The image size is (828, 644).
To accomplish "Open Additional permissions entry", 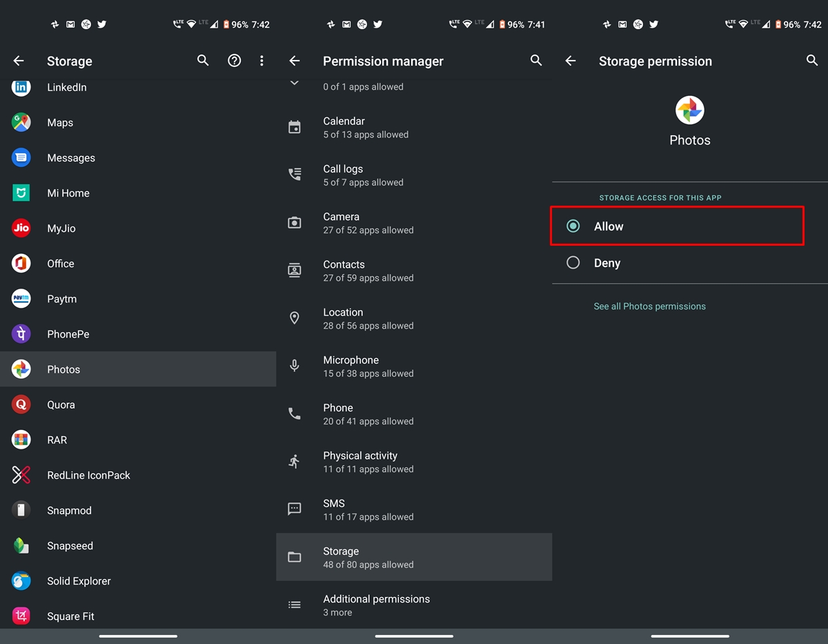I will coord(414,605).
